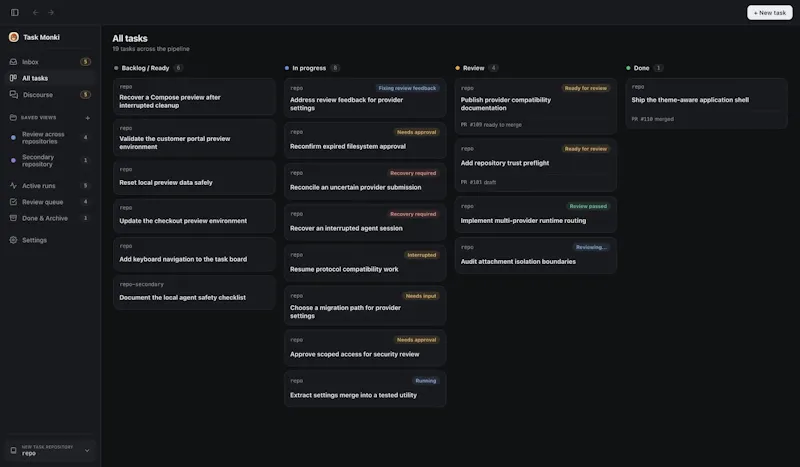Screen dimensions: 800x467
Task: Click the Backlog / Ready column header
Action: (145, 68)
